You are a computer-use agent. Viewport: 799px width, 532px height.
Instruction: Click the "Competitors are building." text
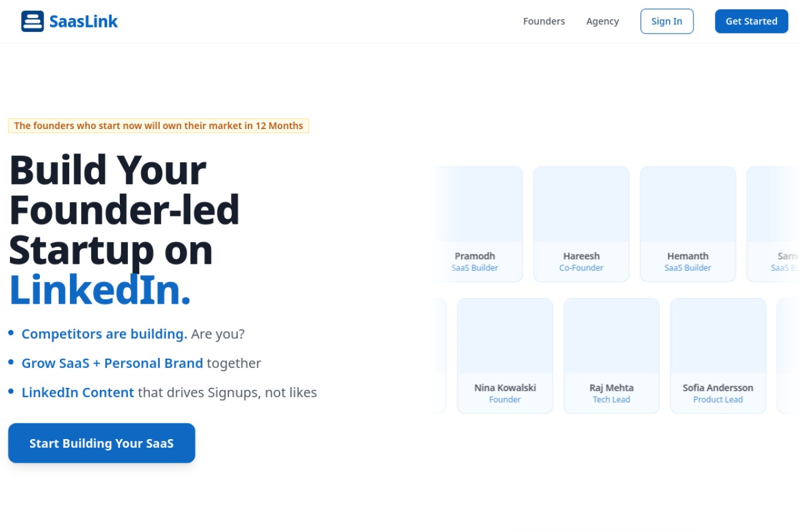coord(104,334)
